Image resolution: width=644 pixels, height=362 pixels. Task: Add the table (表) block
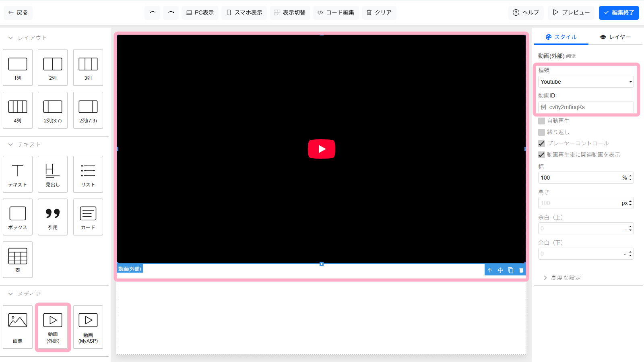(18, 260)
